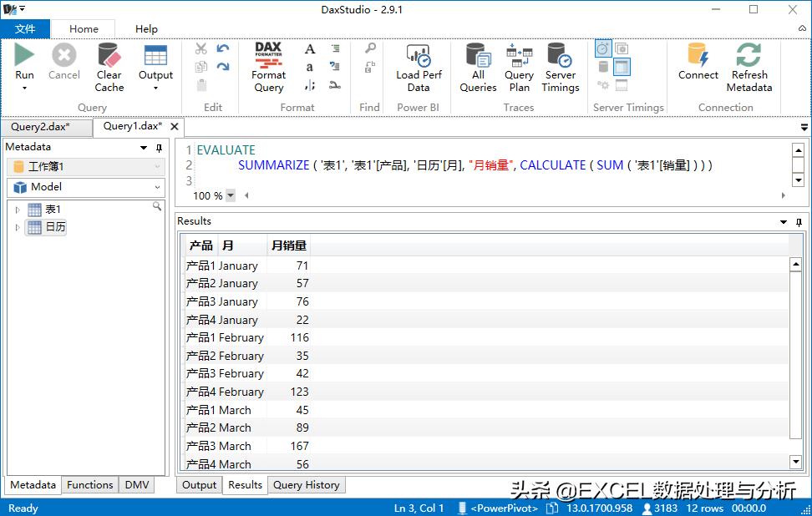Click the 12 rows status entry
812x516 pixels.
[x=704, y=508]
